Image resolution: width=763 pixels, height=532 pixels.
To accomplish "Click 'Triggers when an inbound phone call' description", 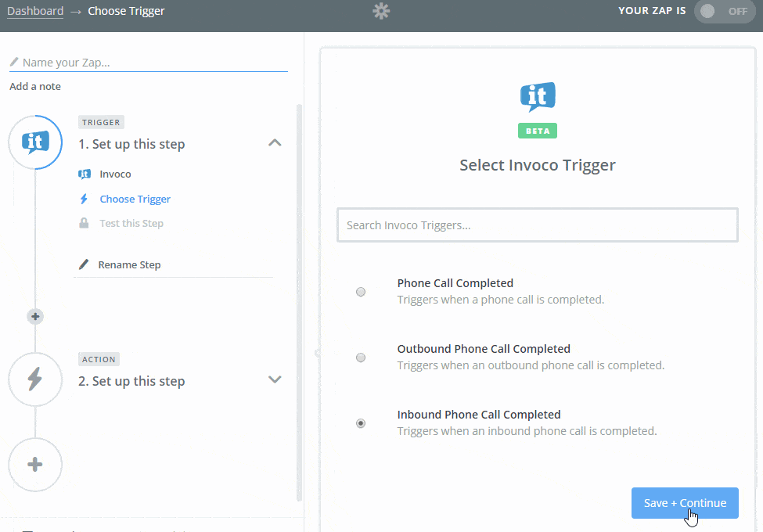I will click(527, 431).
